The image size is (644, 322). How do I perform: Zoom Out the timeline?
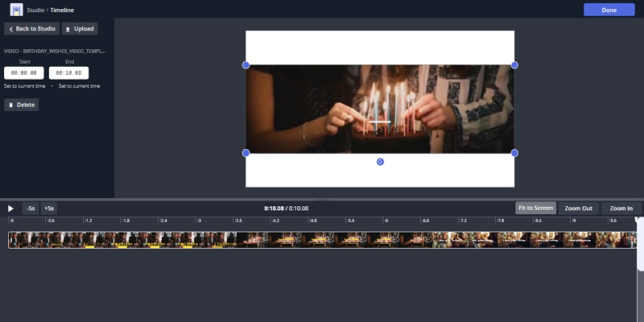pos(578,208)
